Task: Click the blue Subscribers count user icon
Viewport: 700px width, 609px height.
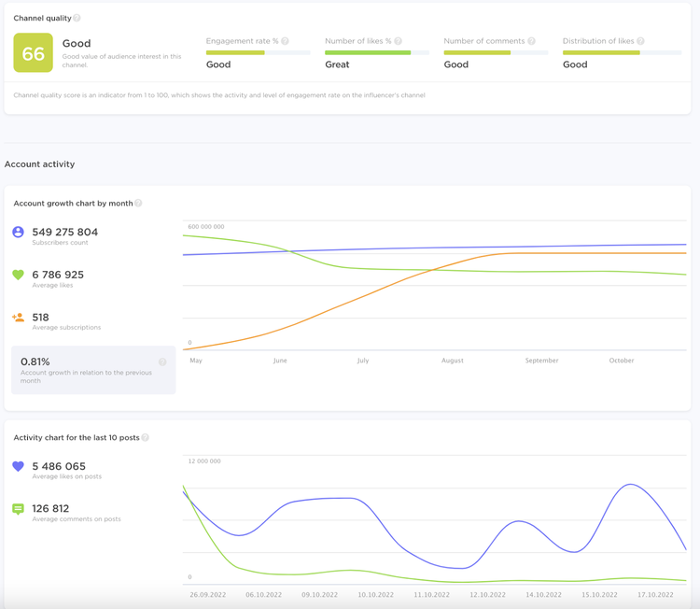Action: pos(18,232)
